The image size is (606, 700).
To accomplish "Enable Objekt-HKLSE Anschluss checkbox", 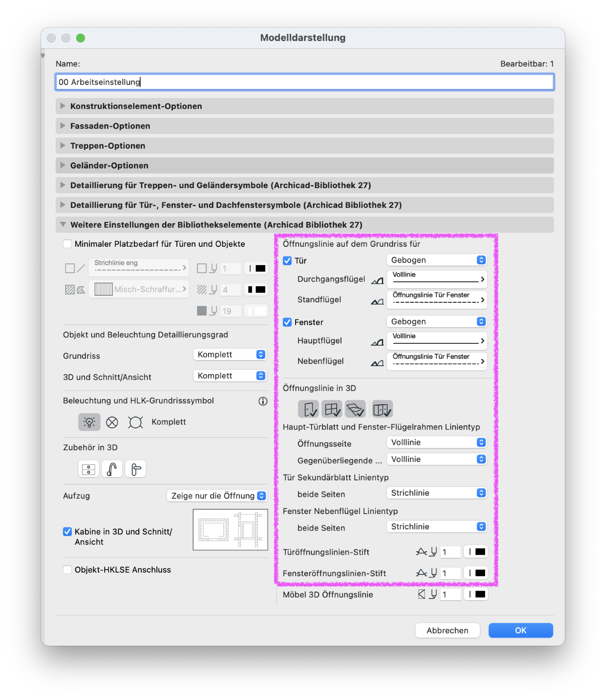I will click(67, 570).
